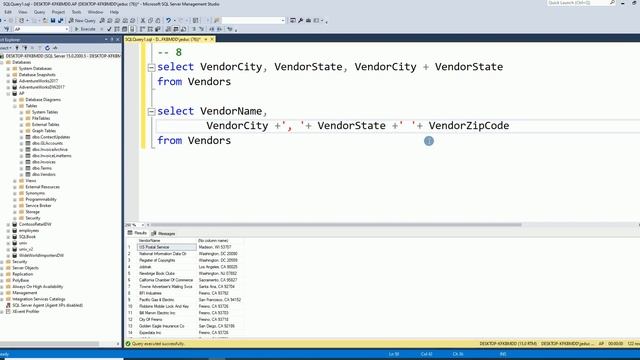Open the Window menu
Viewport: 640px width, 360px height.
pos(96,12)
